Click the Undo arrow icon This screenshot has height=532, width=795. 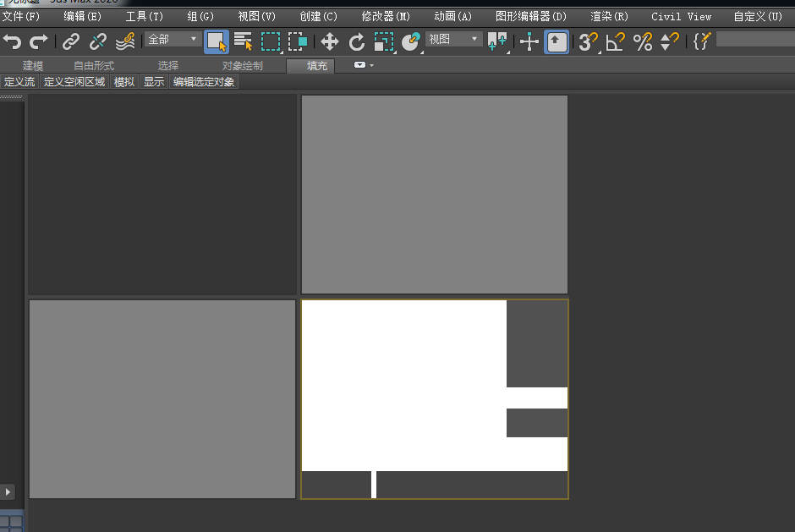(13, 41)
